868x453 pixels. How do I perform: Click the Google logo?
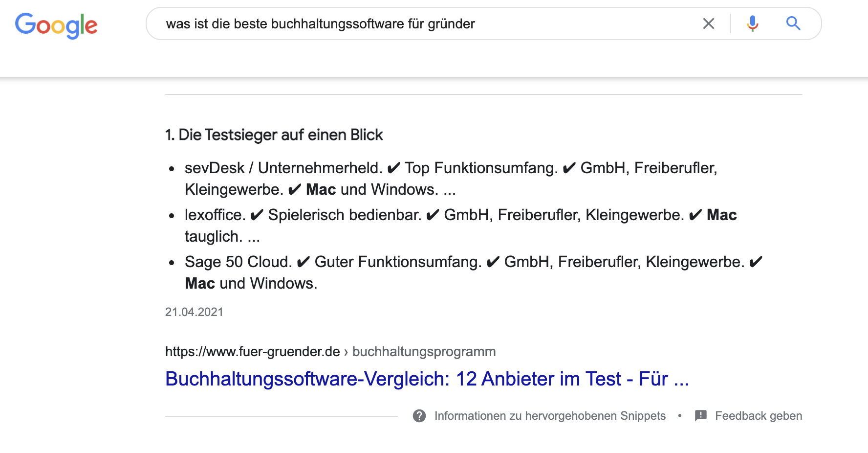pyautogui.click(x=56, y=25)
